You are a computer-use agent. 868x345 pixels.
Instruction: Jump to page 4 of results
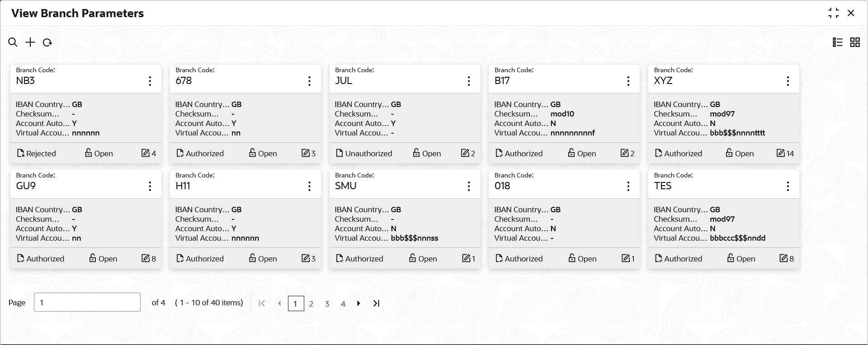tap(343, 304)
